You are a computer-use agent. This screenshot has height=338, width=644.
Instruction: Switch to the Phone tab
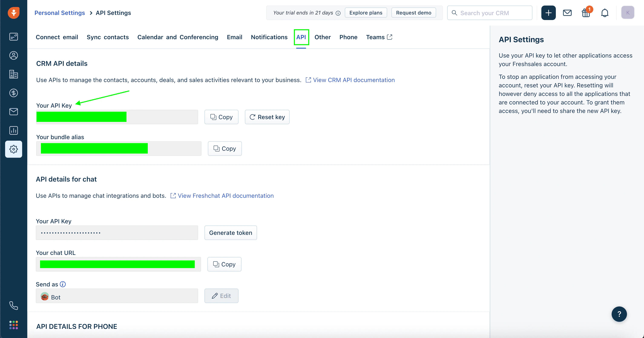coord(348,37)
